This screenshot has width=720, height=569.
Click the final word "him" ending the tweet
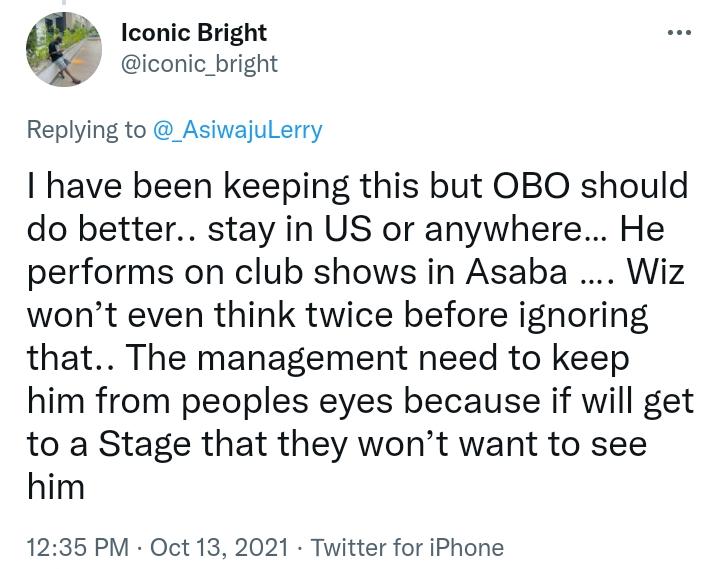[55, 489]
